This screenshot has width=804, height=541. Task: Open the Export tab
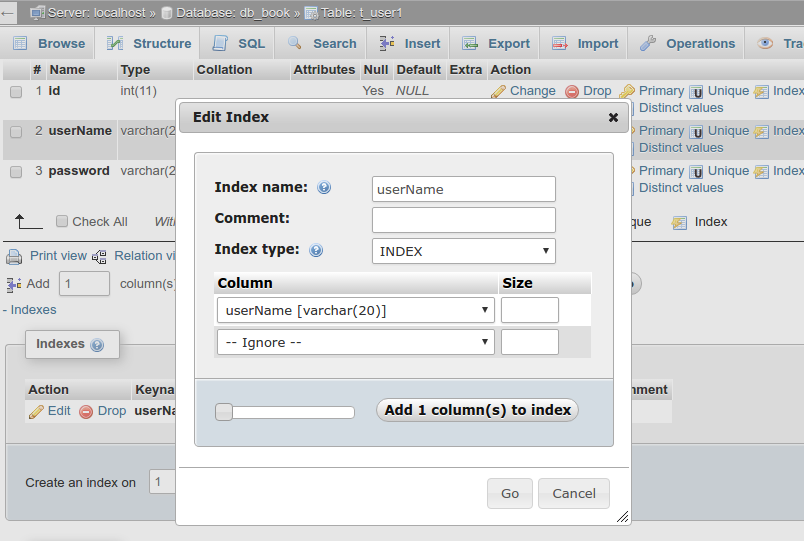[496, 44]
